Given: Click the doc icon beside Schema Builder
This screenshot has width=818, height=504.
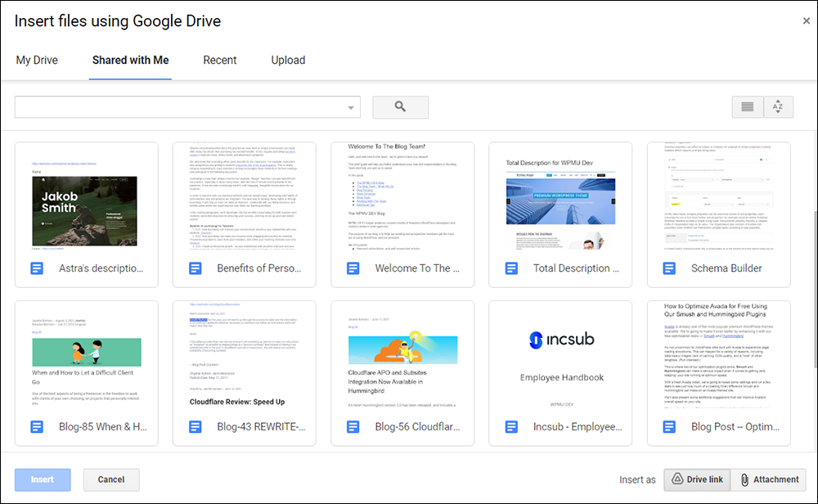Looking at the screenshot, I should coord(669,268).
